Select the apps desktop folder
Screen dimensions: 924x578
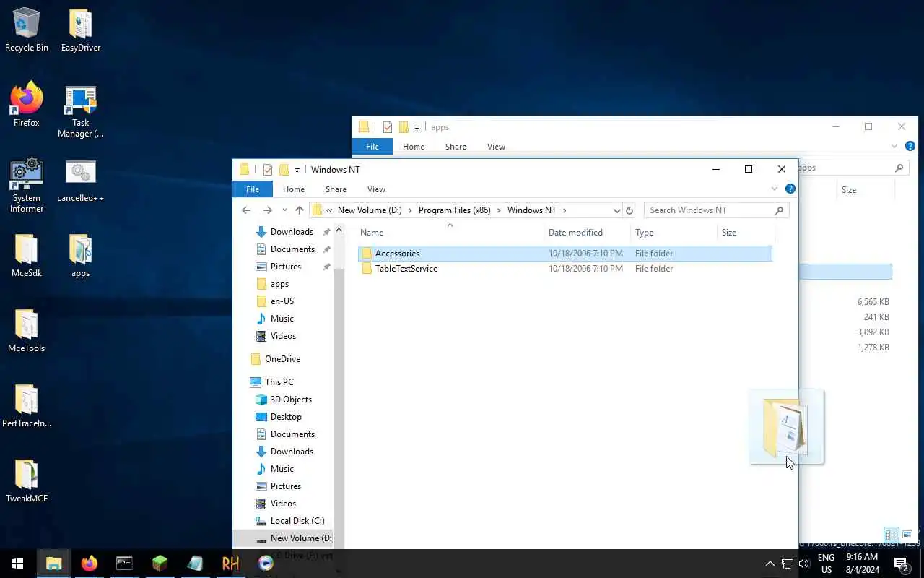[81, 254]
